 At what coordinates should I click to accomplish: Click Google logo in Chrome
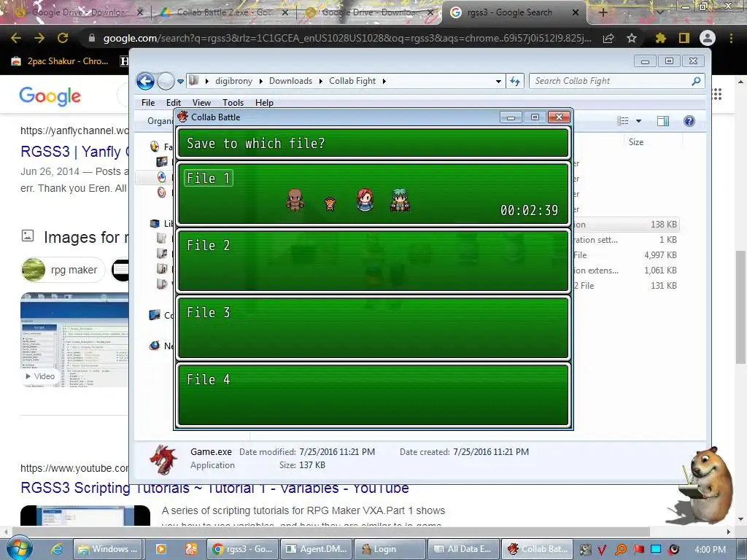point(50,96)
